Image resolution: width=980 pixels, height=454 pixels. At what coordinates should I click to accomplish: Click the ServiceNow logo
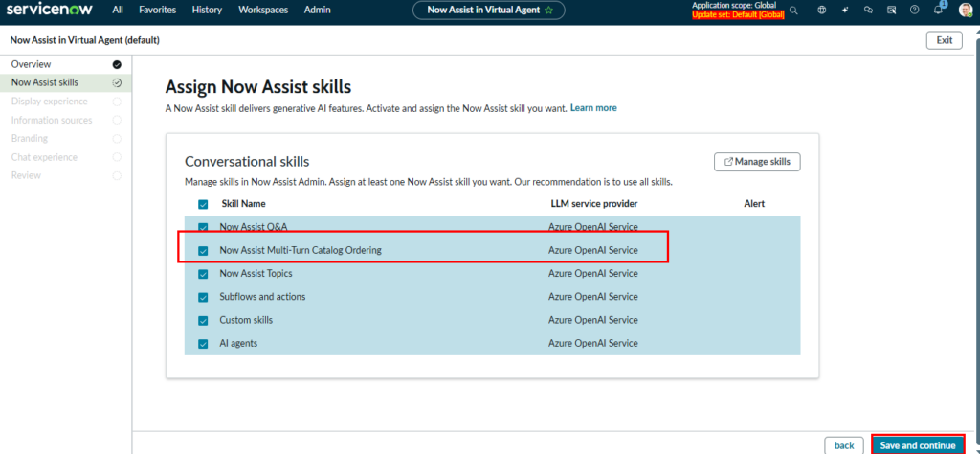[x=50, y=10]
